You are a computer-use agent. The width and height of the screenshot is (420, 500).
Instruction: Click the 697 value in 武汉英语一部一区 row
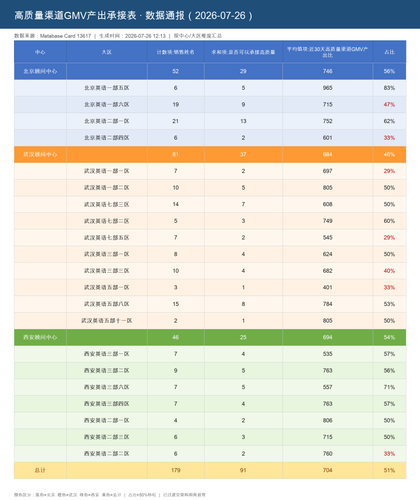(x=327, y=171)
